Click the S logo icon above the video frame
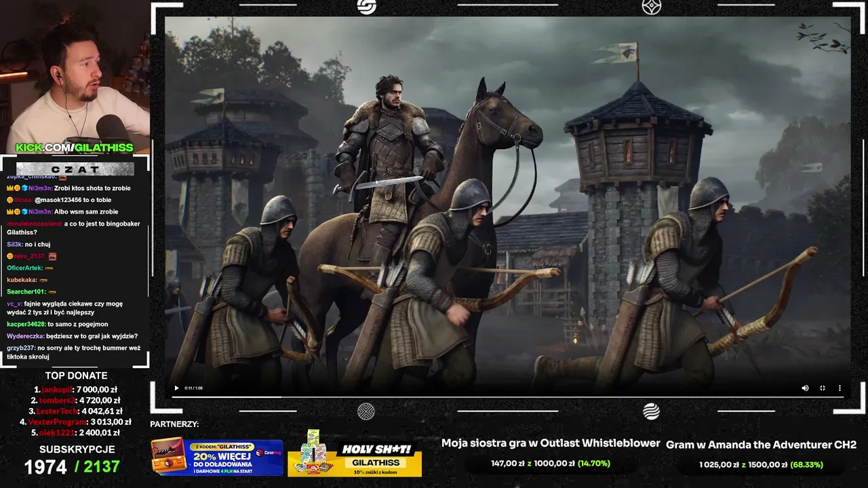868x488 pixels. pyautogui.click(x=366, y=7)
